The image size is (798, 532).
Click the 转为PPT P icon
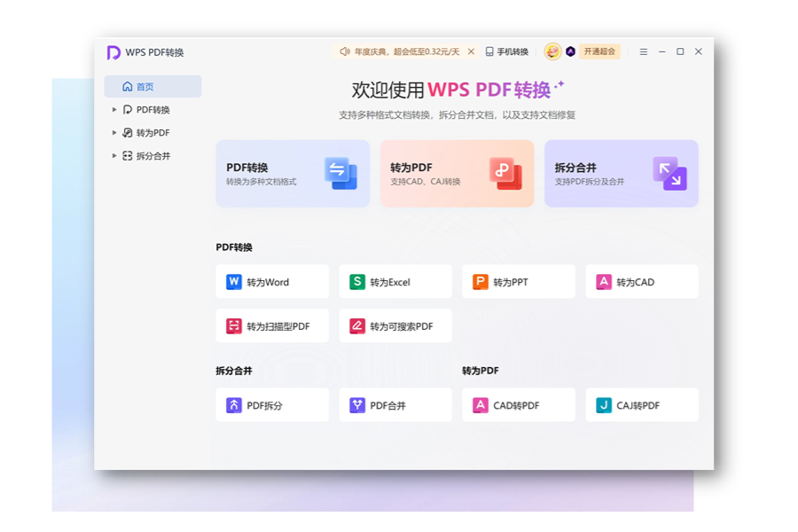pos(481,282)
